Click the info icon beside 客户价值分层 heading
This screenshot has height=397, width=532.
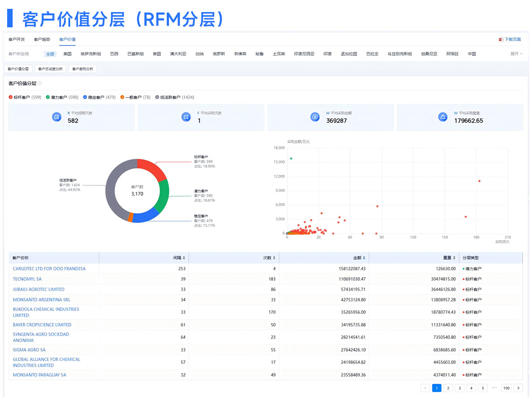coord(40,83)
